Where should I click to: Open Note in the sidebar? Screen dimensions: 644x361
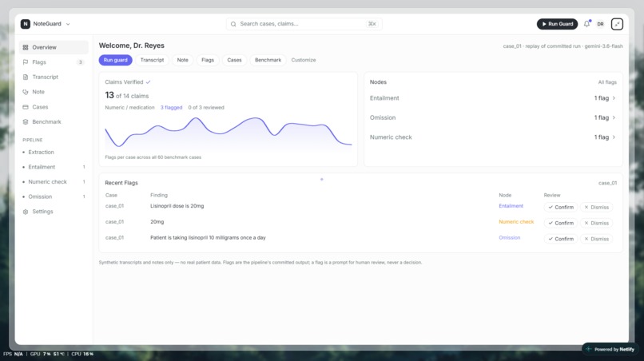54,92
